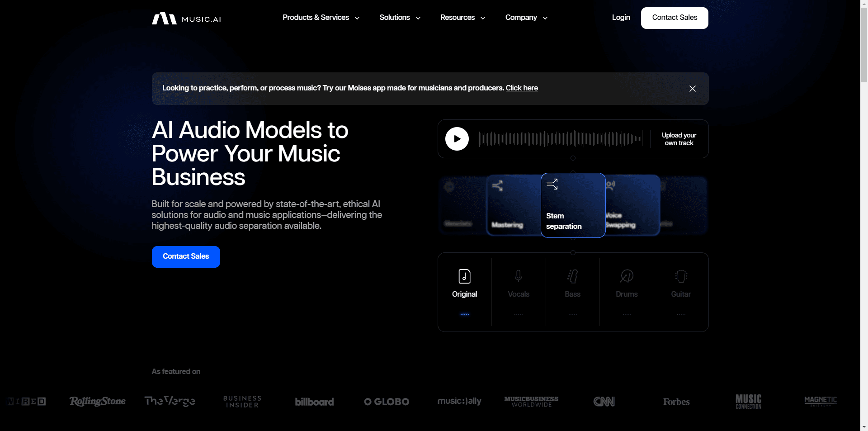
Task: Expand the Products & Services menu
Action: (321, 18)
